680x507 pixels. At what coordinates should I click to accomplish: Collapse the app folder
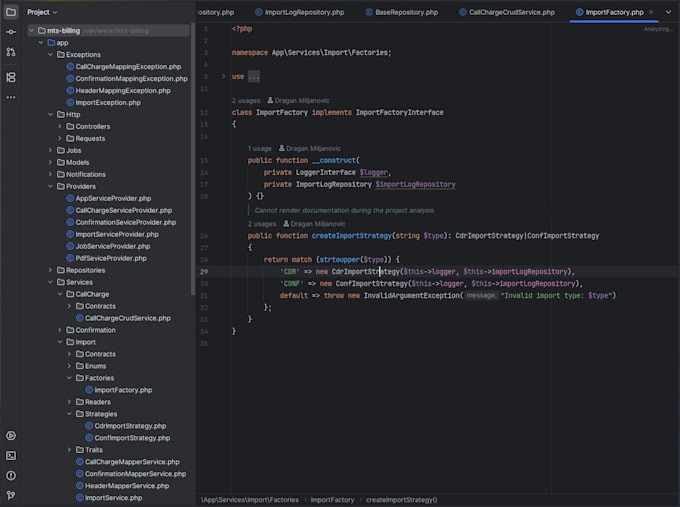(41, 43)
